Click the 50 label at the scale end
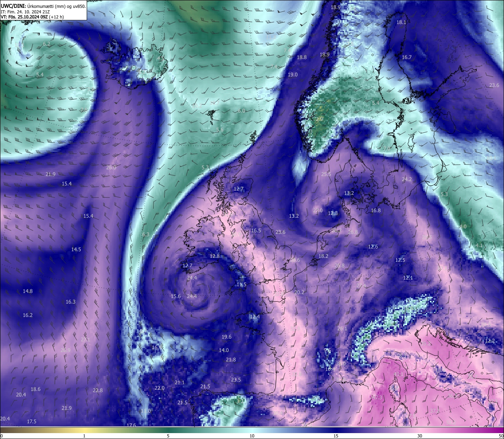This screenshot has height=439, width=504. [501, 436]
